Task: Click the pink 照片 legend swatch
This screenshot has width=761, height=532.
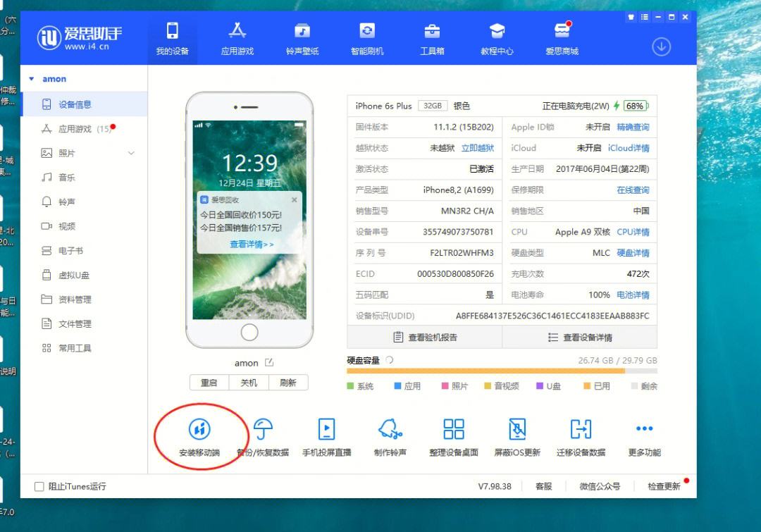Action: [445, 386]
